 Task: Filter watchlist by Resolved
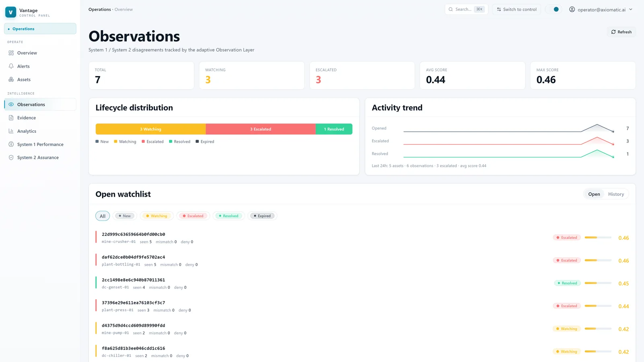[229, 216]
